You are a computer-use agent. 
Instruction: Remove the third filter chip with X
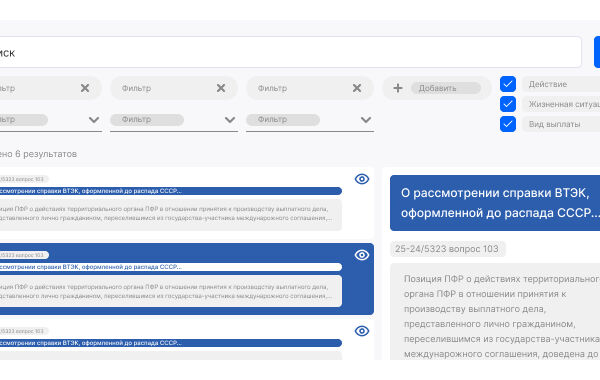coord(357,88)
